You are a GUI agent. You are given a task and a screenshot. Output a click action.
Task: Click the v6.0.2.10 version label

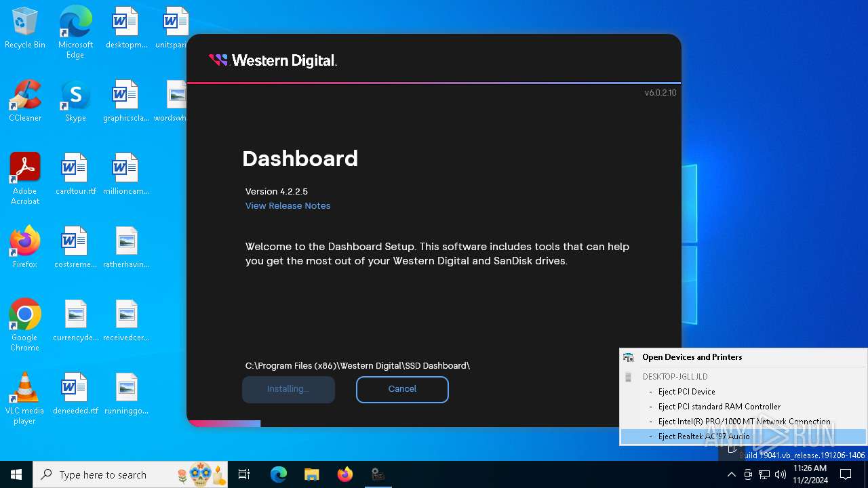pyautogui.click(x=660, y=93)
